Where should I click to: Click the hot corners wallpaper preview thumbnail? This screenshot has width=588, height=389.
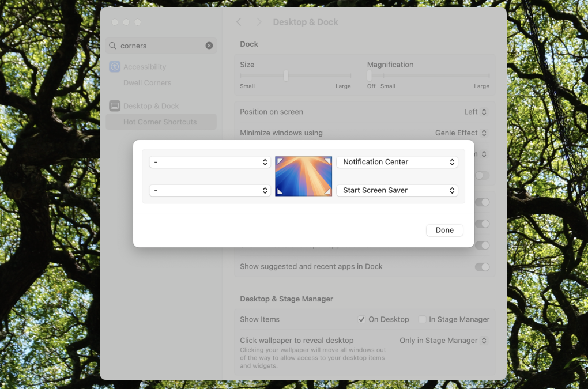click(x=303, y=176)
